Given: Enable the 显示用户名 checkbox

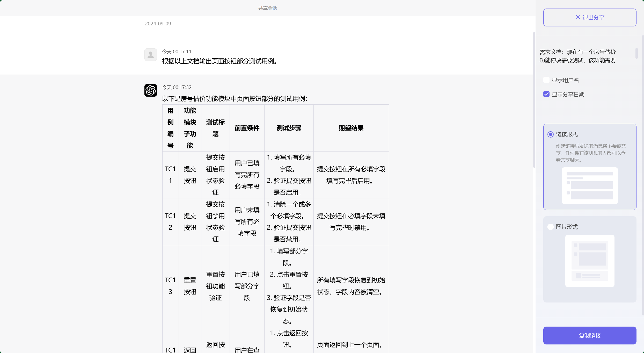Looking at the screenshot, I should click(x=546, y=80).
